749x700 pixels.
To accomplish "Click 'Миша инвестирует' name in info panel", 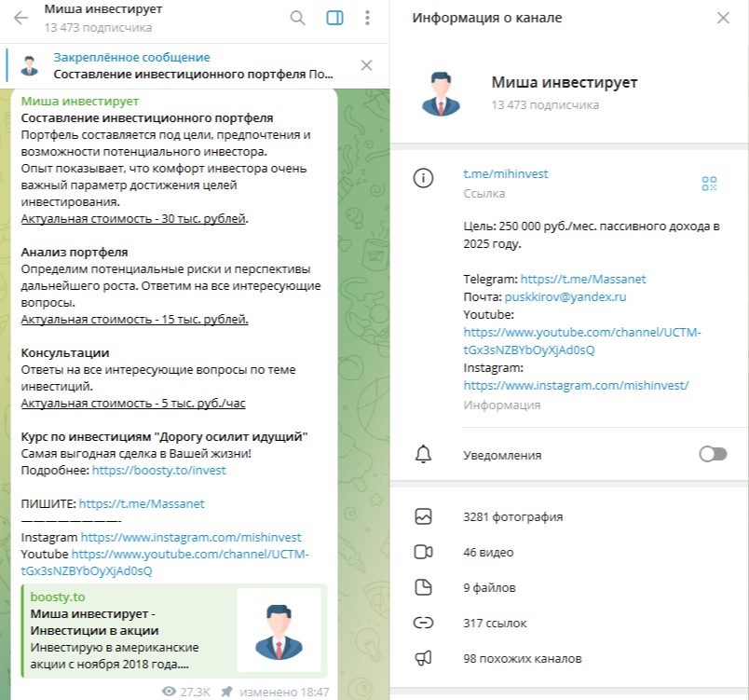I will (565, 82).
